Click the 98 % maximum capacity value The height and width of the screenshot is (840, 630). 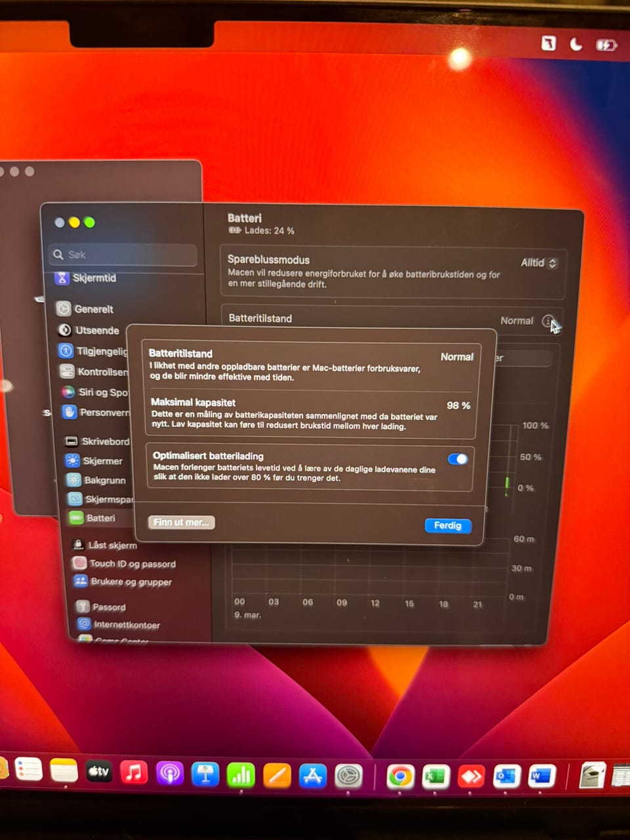pyautogui.click(x=458, y=406)
